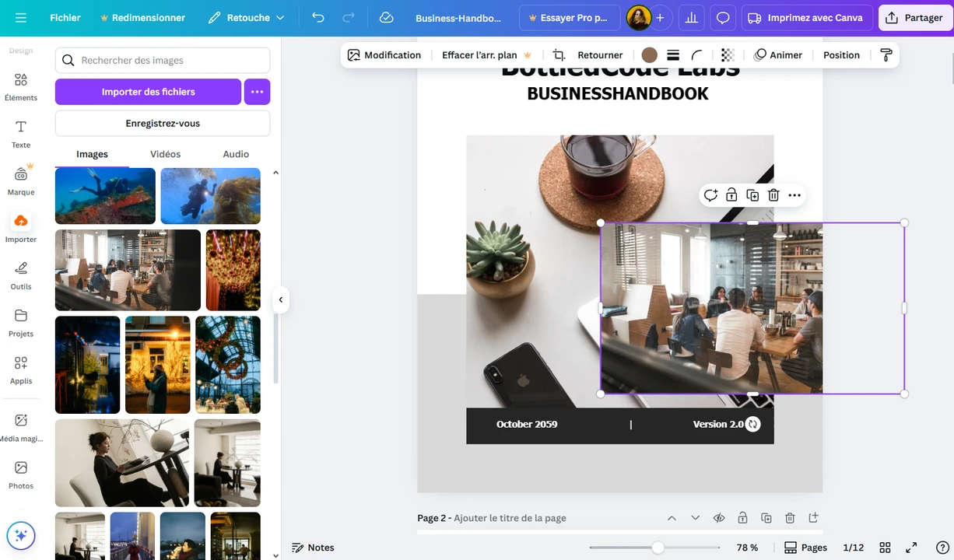Click Imprimez avec Canva button
The image size is (954, 560).
tap(806, 18)
